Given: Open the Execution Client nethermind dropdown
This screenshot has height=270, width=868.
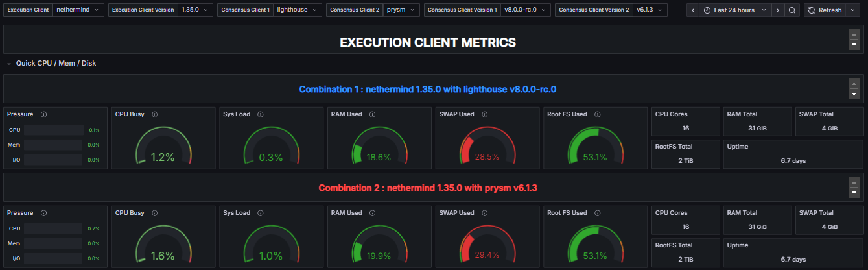Looking at the screenshot, I should click(x=78, y=10).
